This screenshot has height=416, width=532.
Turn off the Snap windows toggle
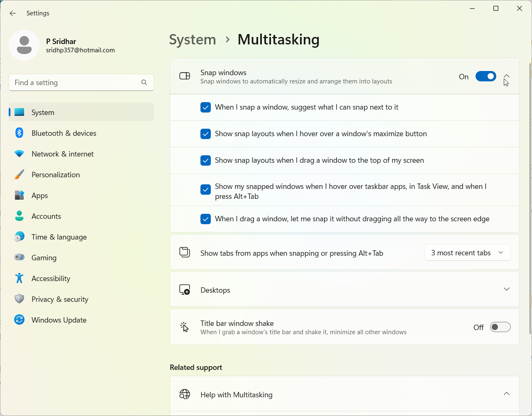486,76
